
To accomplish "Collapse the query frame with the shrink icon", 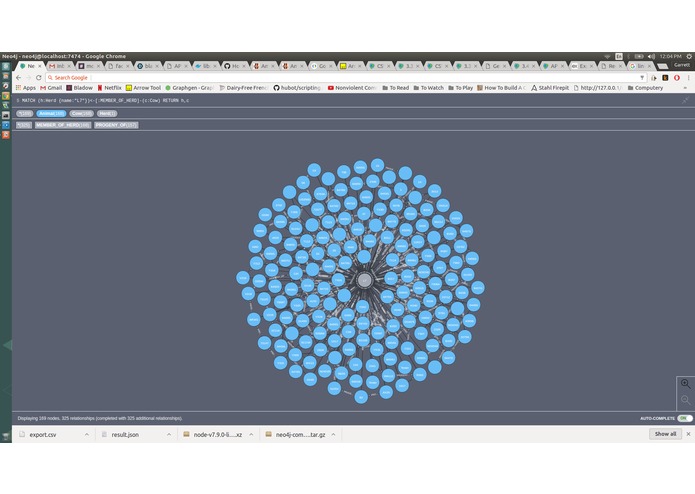I will click(685, 101).
